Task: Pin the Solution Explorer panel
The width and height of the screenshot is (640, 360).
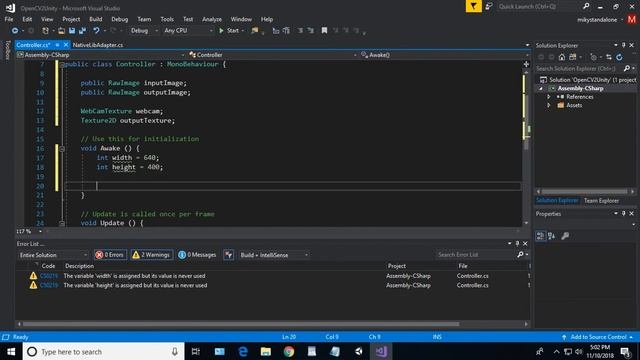Action: click(x=623, y=45)
